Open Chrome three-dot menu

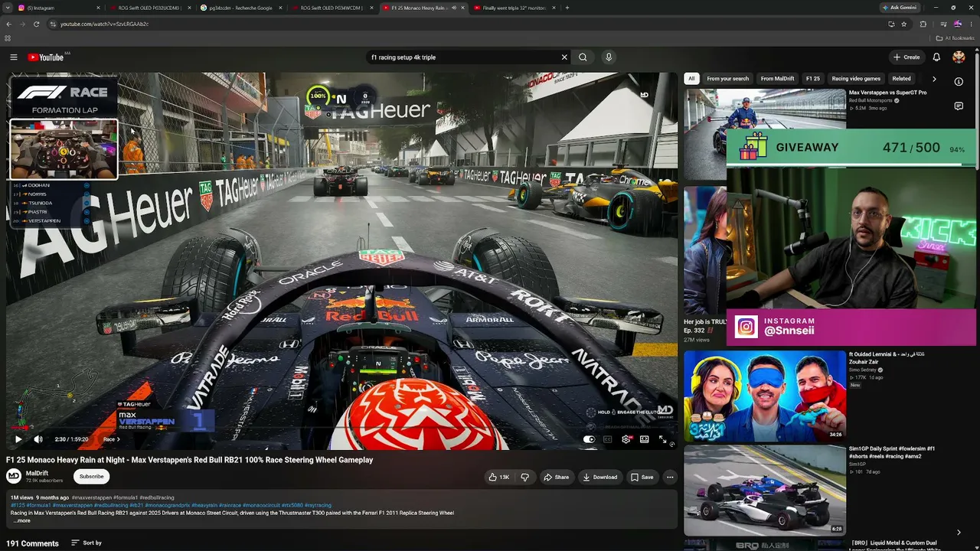coord(971,24)
